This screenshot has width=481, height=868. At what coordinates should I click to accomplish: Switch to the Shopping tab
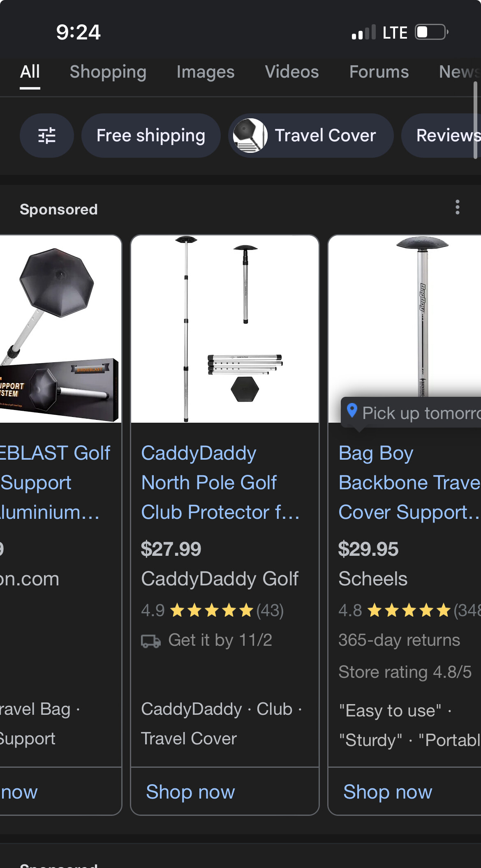(108, 72)
